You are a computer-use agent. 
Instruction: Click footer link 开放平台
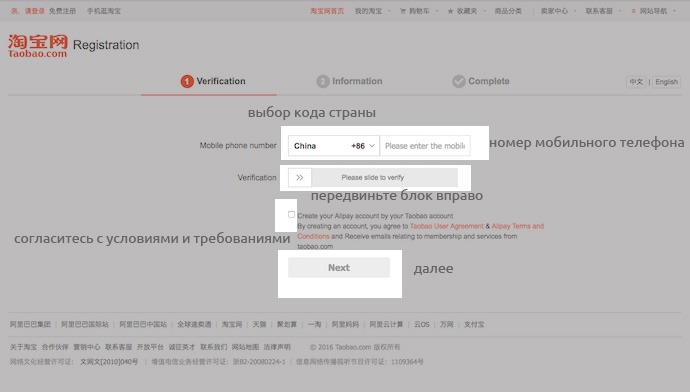coord(150,347)
